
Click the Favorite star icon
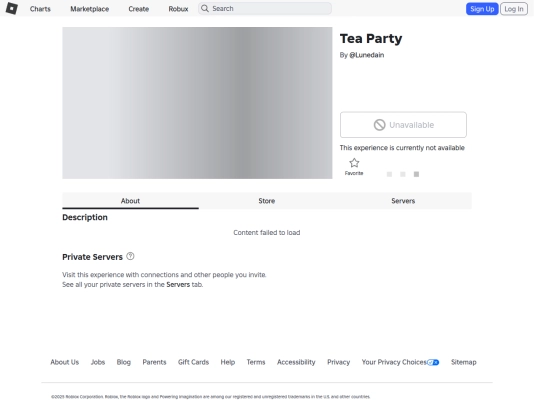point(354,163)
